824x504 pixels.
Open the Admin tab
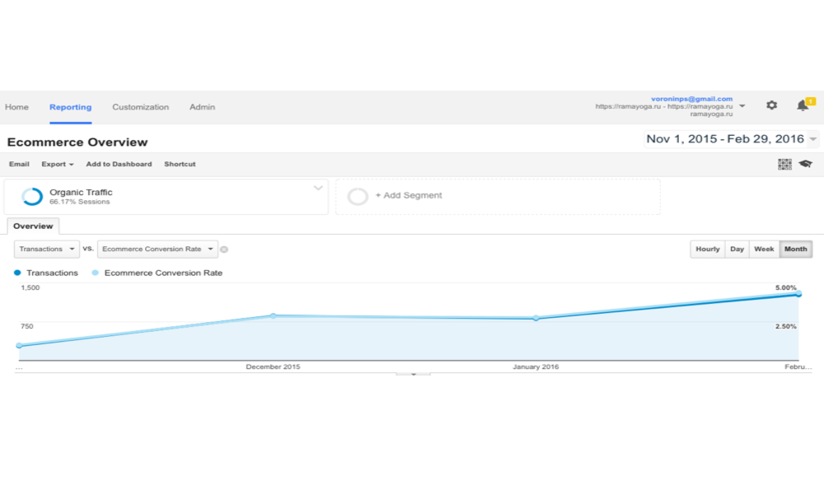(x=202, y=107)
